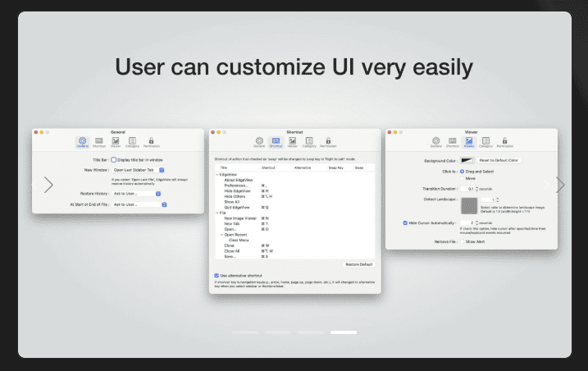Toggle Use alternative shortcut checkbox

217,276
